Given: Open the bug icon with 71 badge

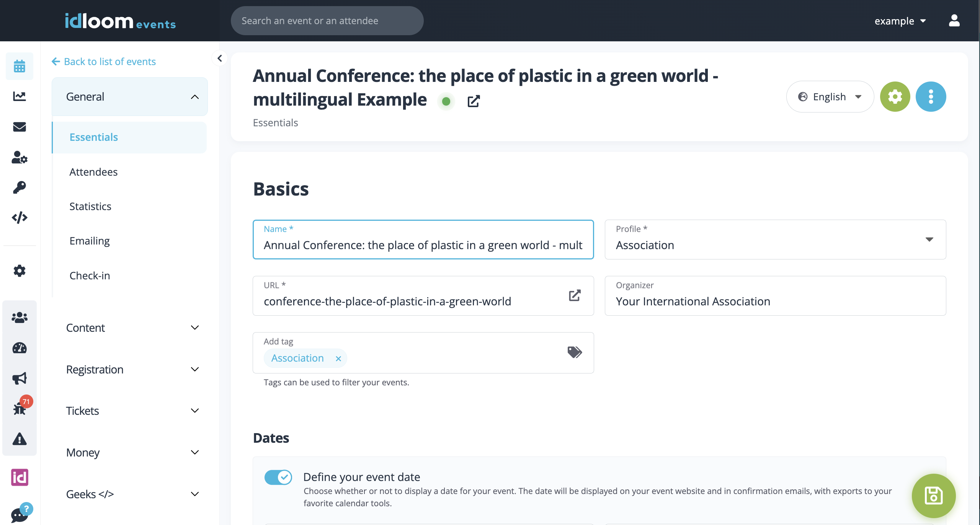Looking at the screenshot, I should 20,409.
